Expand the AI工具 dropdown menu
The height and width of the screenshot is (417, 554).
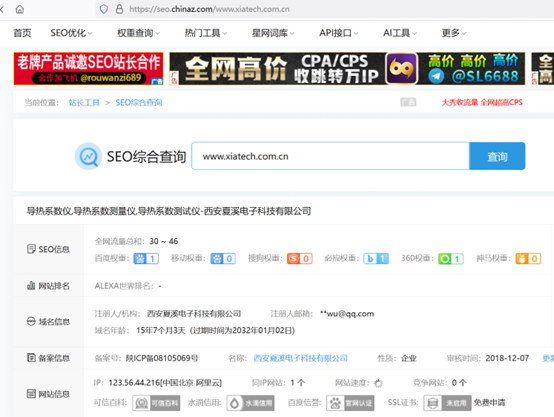(x=400, y=33)
